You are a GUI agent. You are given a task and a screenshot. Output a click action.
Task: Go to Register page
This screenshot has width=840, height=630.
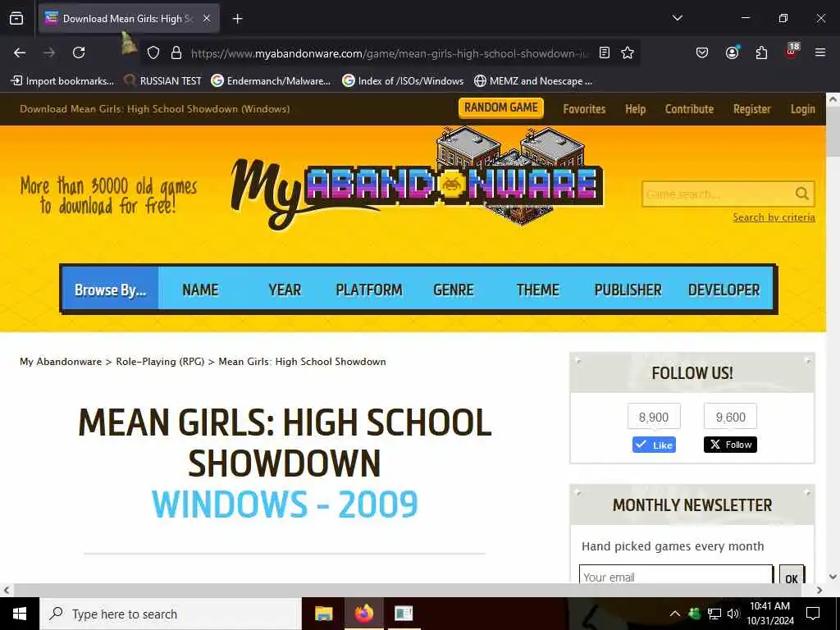tap(751, 109)
